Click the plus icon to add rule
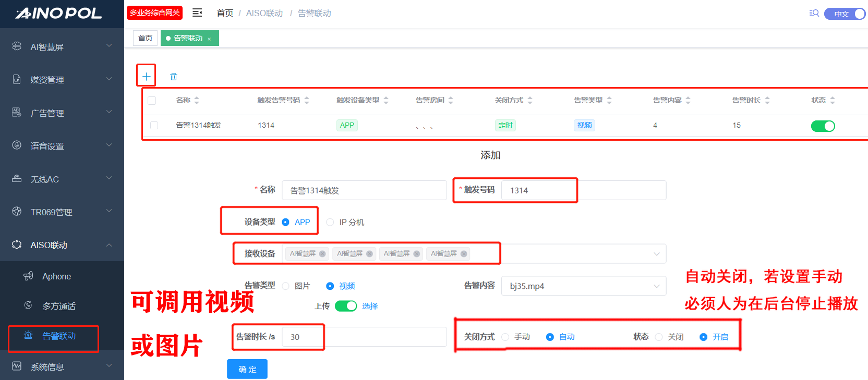 [147, 77]
